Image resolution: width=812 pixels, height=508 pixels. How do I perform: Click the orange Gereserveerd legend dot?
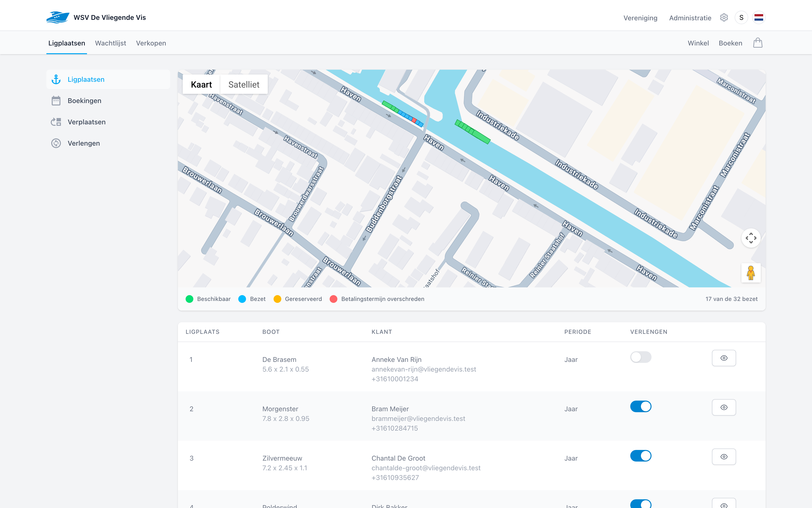pos(277,299)
